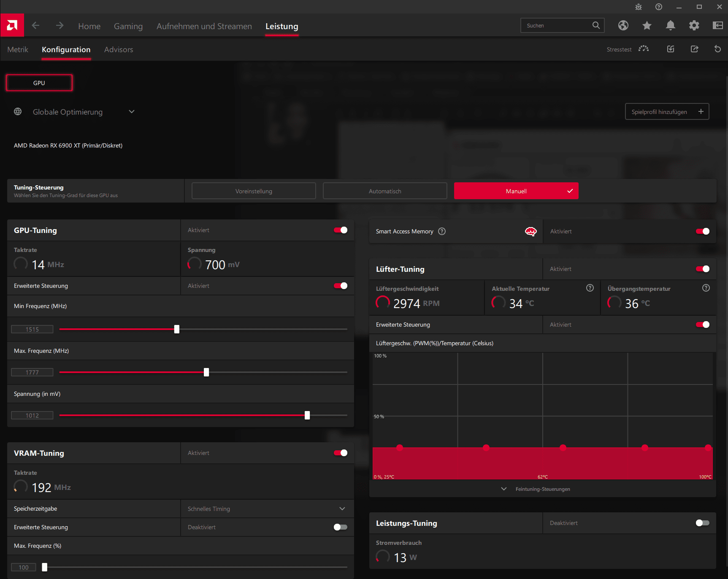Click the reset arrow icon
This screenshot has width=728, height=579.
(717, 49)
